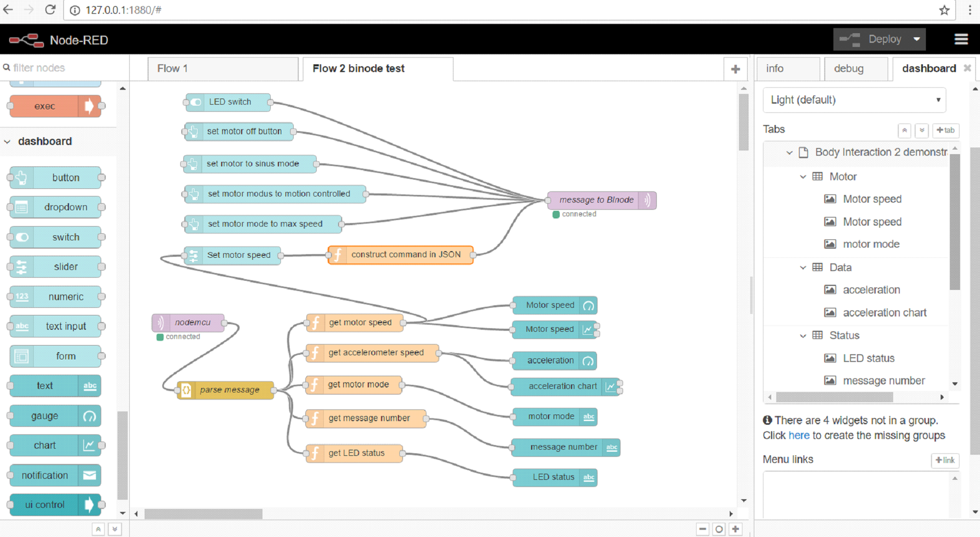
Task: Click the here link to create groups
Action: tap(799, 435)
